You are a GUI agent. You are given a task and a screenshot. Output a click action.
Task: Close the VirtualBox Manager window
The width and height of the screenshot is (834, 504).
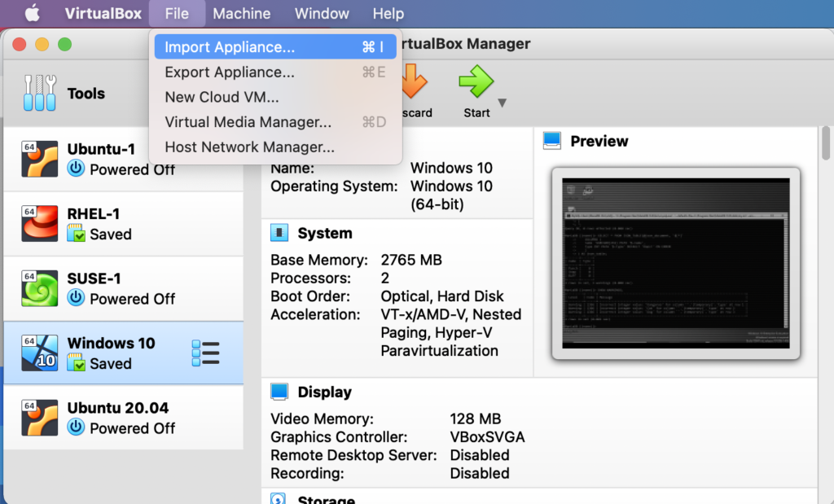point(20,44)
